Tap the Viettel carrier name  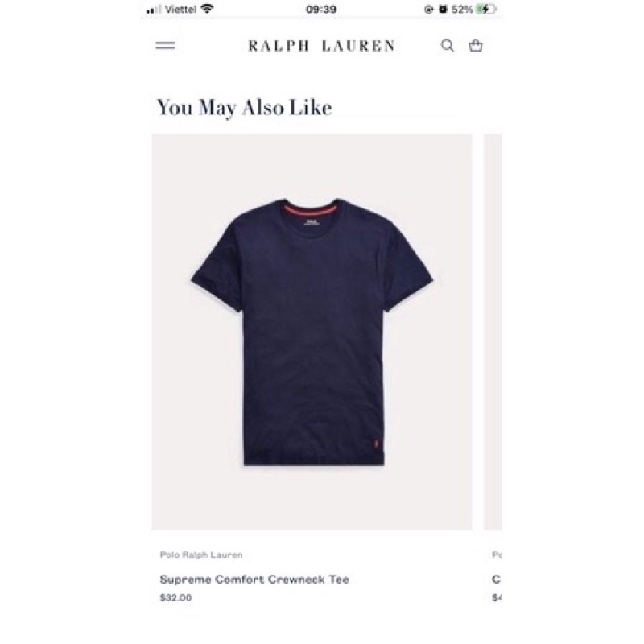180,10
